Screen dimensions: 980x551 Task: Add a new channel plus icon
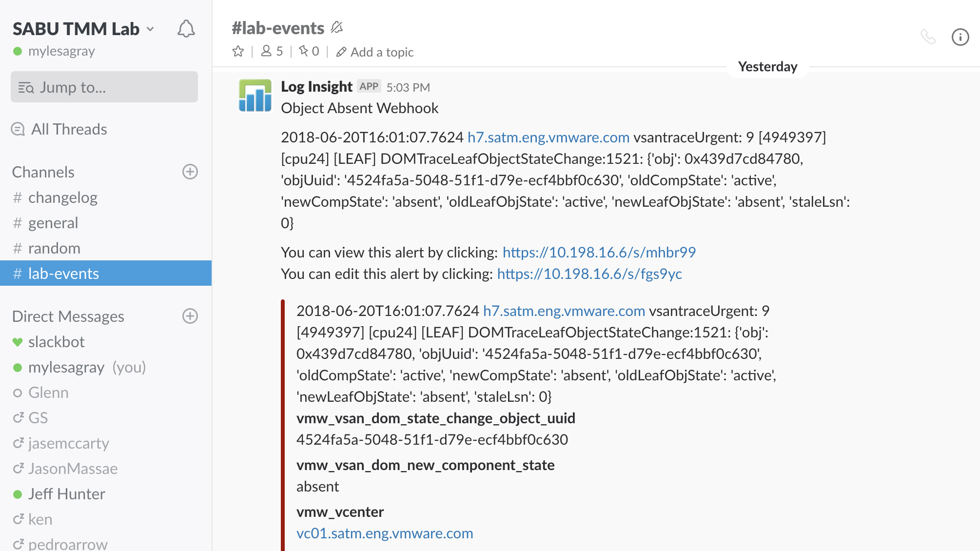(190, 172)
